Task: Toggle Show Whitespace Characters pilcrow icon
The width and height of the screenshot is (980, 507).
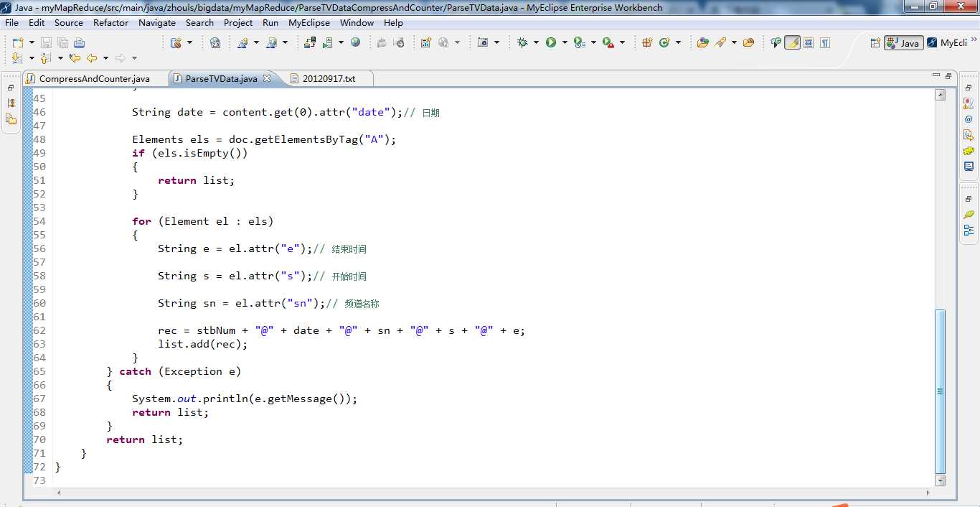Action: (x=825, y=42)
